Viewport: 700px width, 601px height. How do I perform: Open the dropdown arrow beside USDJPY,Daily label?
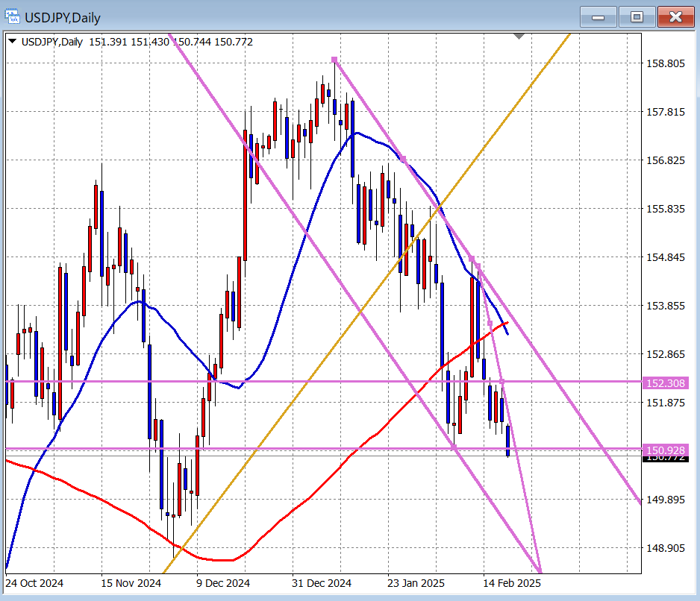click(13, 42)
